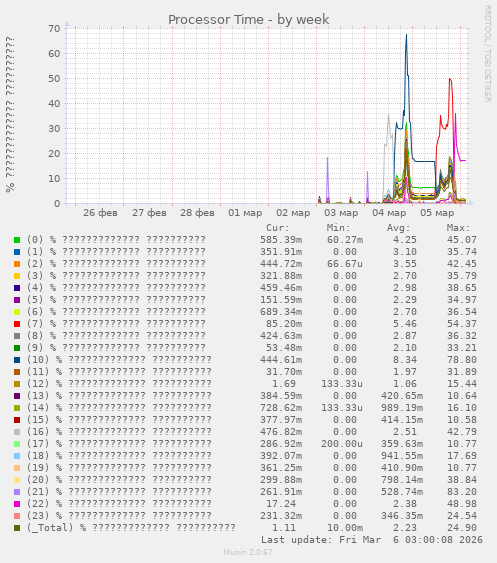
Task: Click the '26 фев' x-axis date label
Action: [100, 213]
